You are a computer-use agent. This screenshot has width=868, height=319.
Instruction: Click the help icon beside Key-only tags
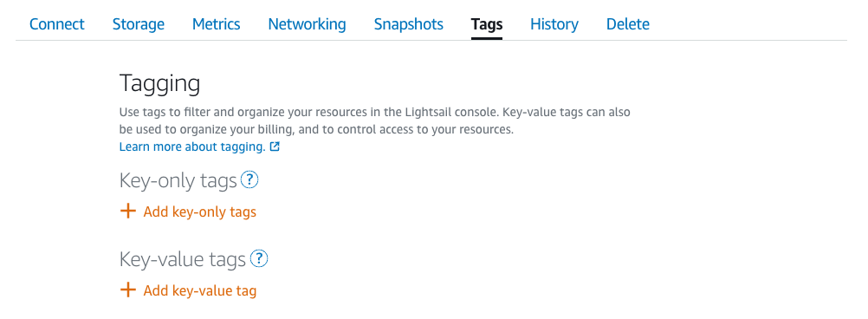click(x=250, y=180)
